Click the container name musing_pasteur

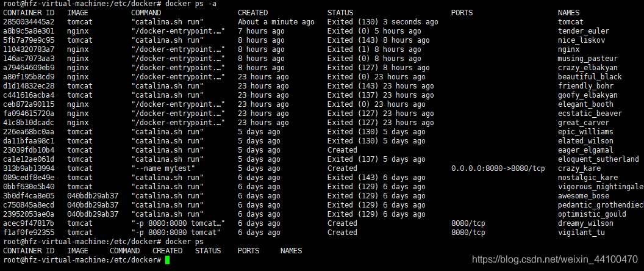pyautogui.click(x=588, y=59)
